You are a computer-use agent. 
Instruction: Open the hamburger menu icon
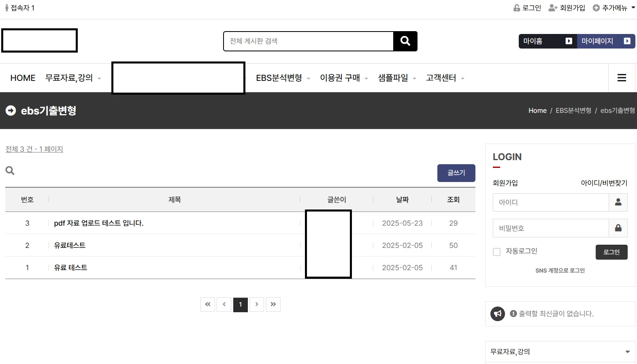coord(622,78)
